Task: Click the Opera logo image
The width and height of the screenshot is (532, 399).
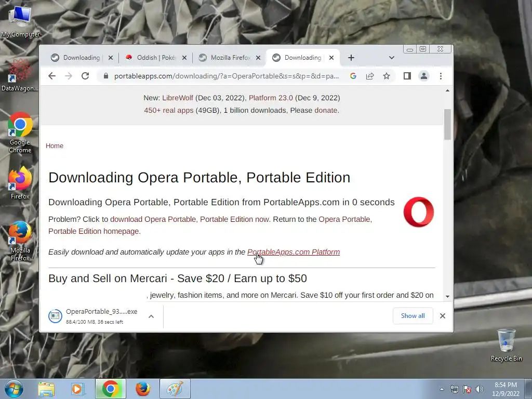Action: pyautogui.click(x=419, y=212)
